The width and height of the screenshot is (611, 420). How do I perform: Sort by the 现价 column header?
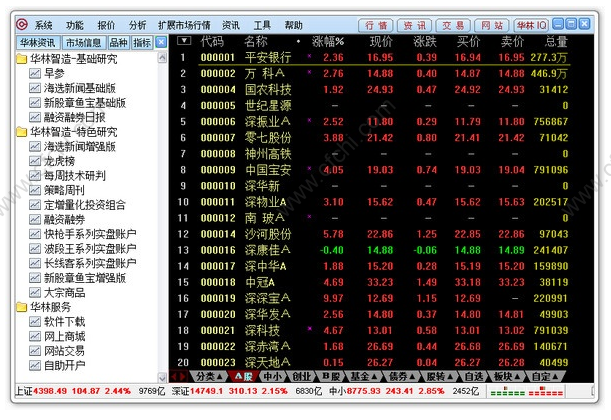[381, 41]
